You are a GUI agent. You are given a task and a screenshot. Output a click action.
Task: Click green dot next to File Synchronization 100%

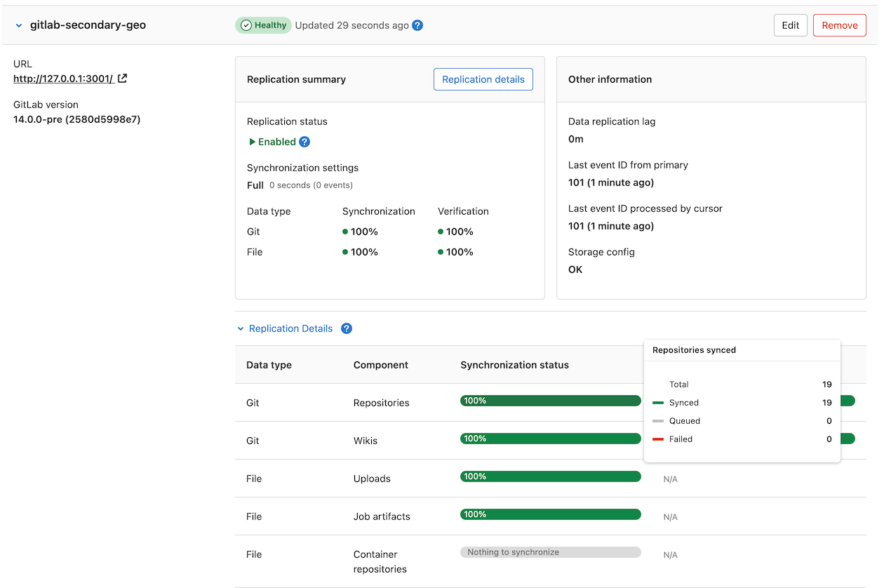[344, 252]
